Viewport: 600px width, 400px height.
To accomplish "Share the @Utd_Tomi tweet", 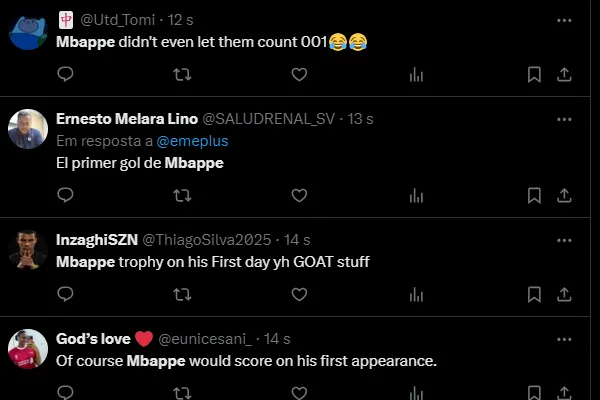I will (x=563, y=74).
